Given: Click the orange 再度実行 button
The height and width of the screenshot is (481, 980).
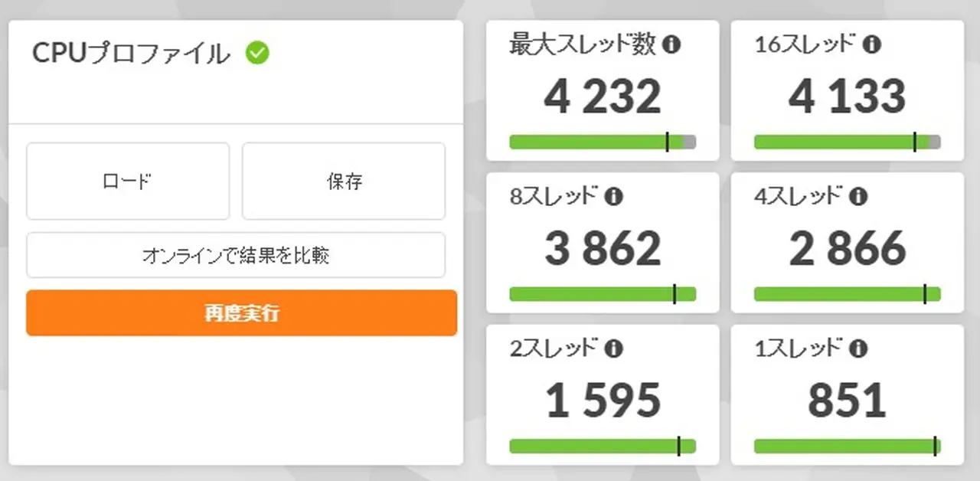Looking at the screenshot, I should click(x=241, y=313).
